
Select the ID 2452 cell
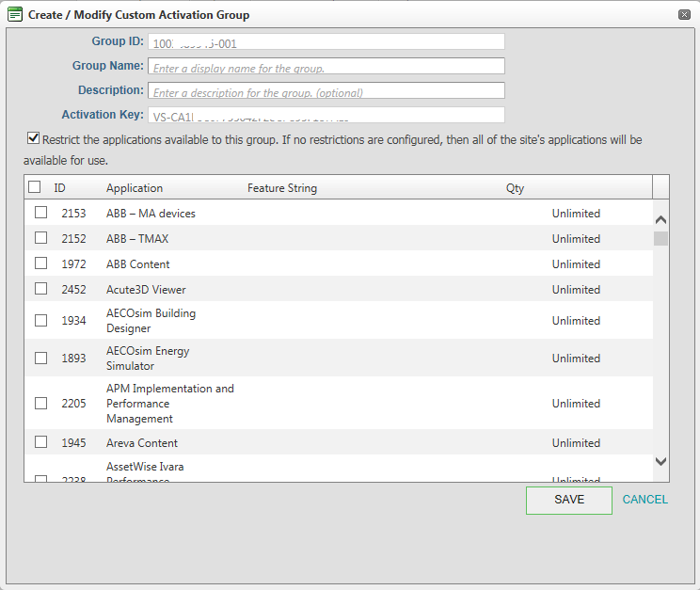pyautogui.click(x=73, y=290)
